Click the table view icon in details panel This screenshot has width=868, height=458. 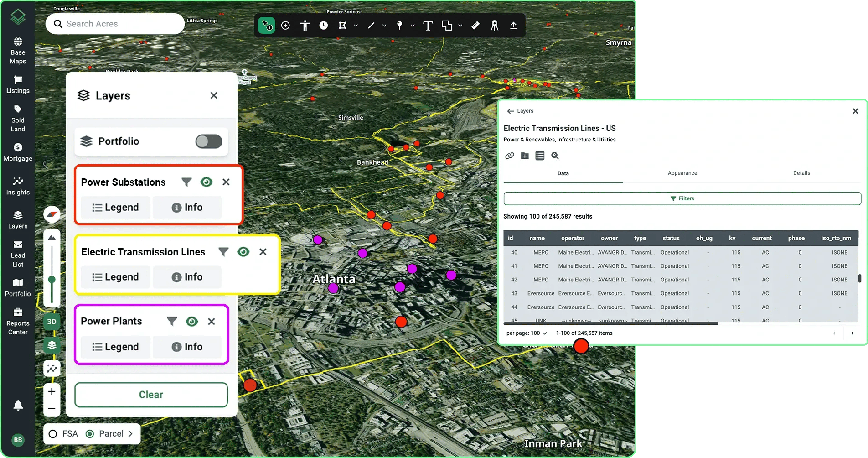pyautogui.click(x=540, y=156)
